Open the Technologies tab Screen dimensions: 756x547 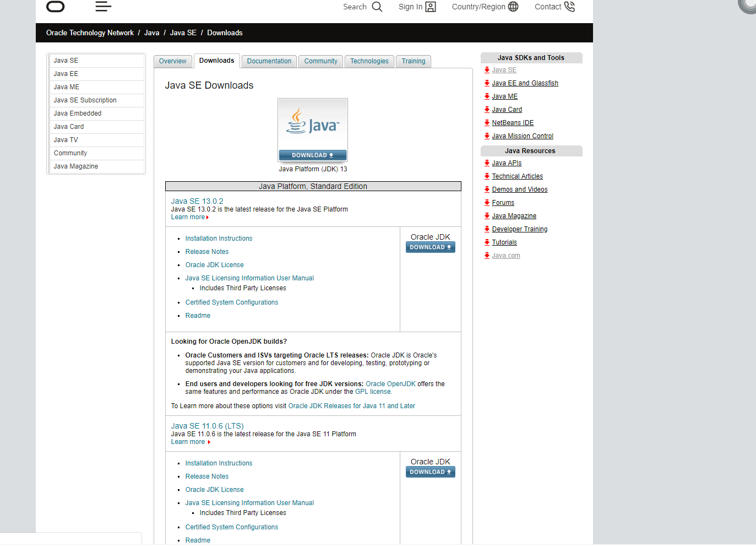point(369,61)
